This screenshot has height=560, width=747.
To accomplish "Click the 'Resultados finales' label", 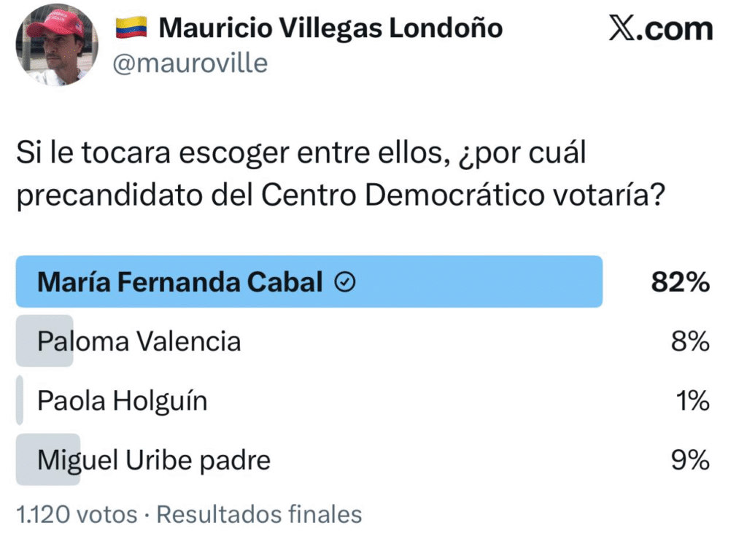I will point(260,514).
